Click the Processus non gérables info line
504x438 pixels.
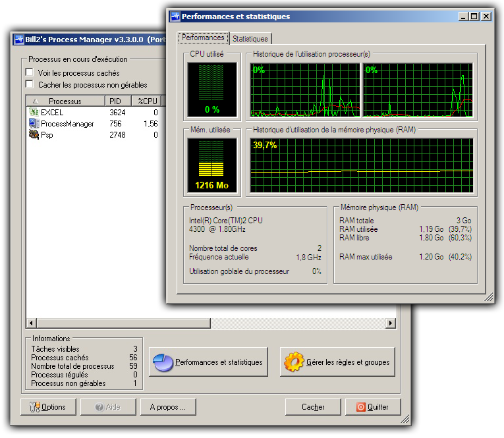pyautogui.click(x=84, y=383)
